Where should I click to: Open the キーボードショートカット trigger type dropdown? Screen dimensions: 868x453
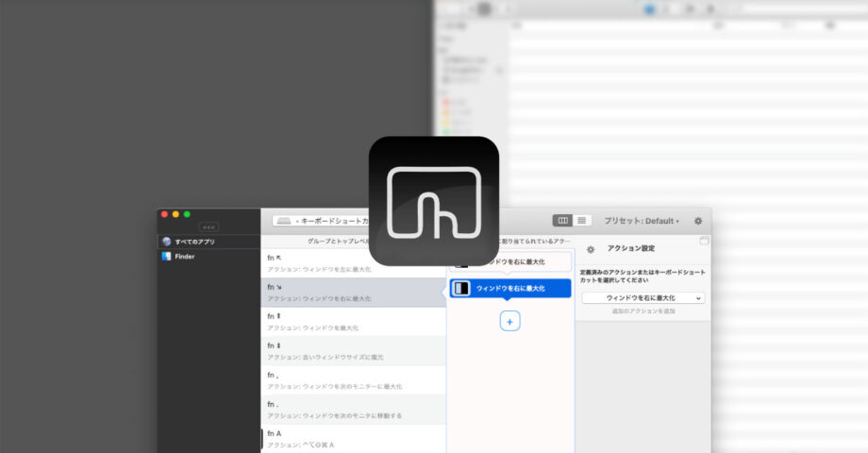click(321, 221)
